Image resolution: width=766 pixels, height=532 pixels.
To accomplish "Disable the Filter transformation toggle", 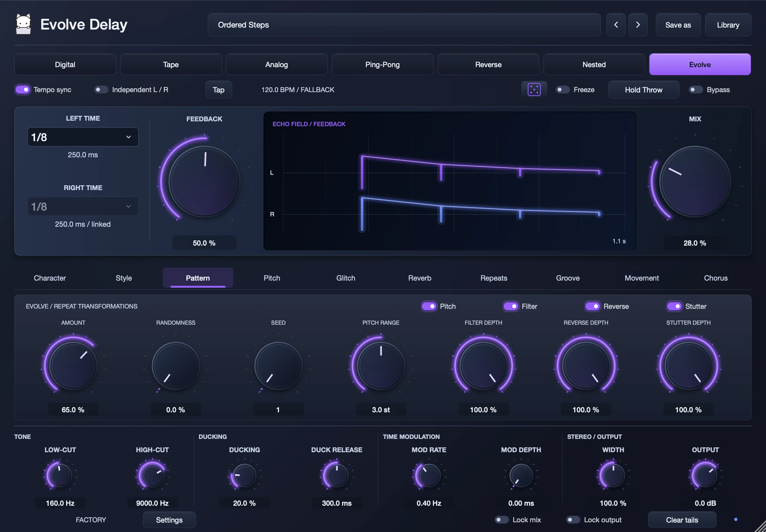I will click(511, 306).
